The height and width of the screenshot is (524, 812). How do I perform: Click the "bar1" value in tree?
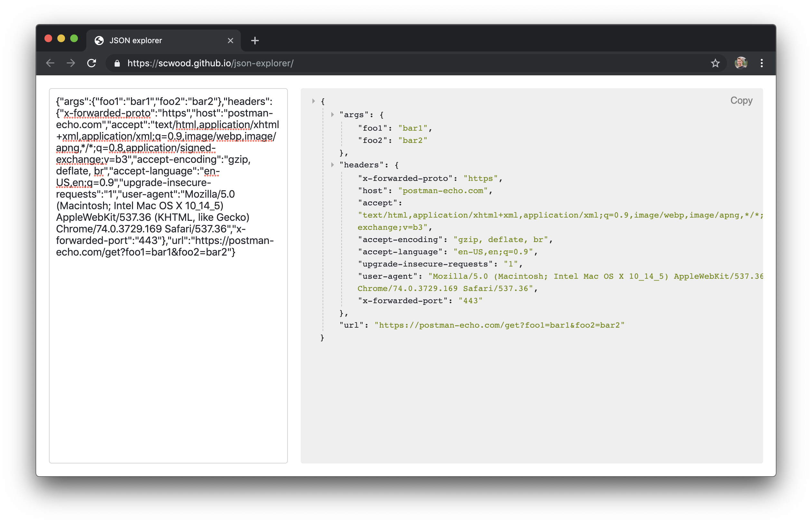pyautogui.click(x=412, y=128)
